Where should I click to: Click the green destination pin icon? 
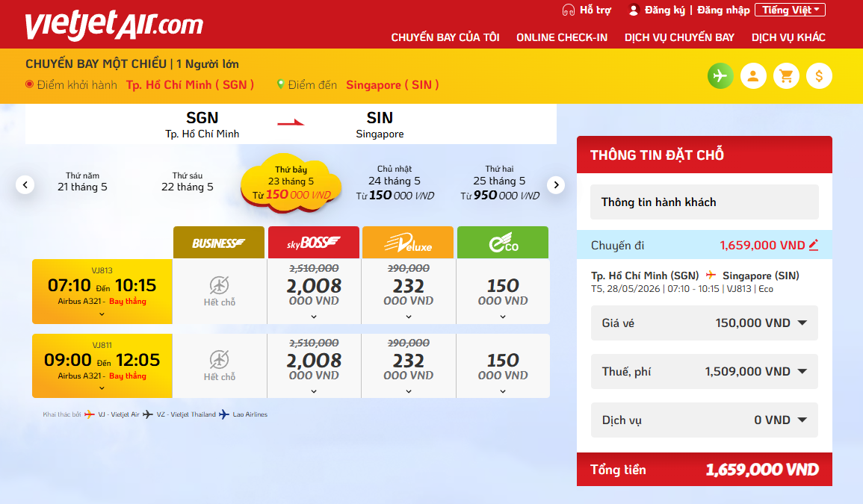(x=280, y=84)
